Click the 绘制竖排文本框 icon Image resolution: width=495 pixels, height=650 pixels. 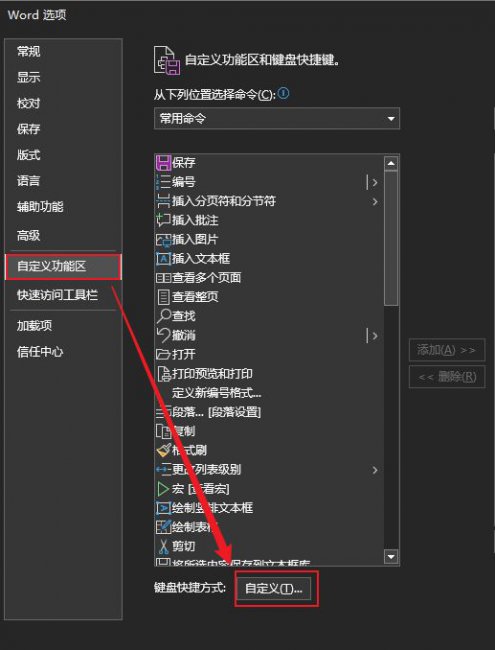click(x=163, y=508)
